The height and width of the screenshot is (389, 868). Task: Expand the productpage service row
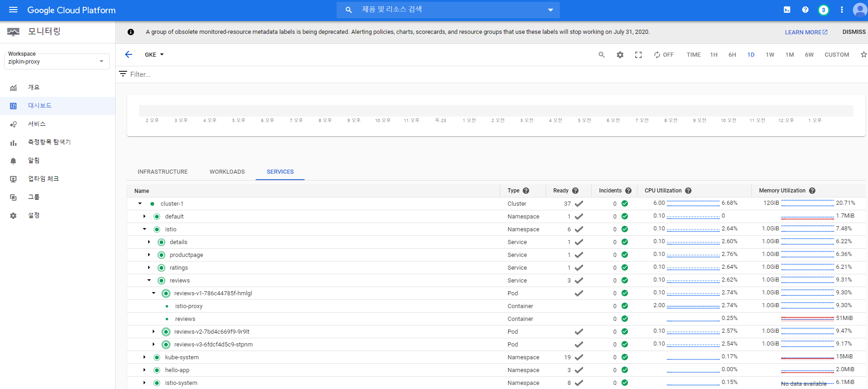pyautogui.click(x=149, y=255)
